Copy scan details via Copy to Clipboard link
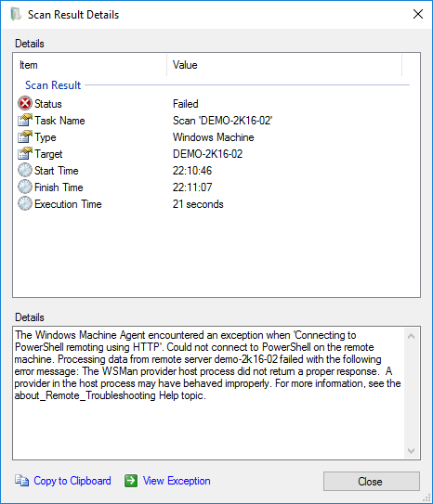 tap(72, 481)
